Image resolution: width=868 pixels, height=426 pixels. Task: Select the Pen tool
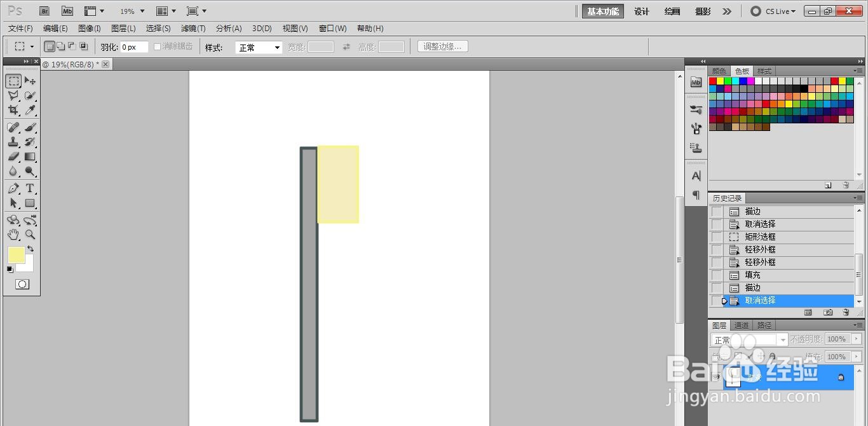tap(13, 189)
